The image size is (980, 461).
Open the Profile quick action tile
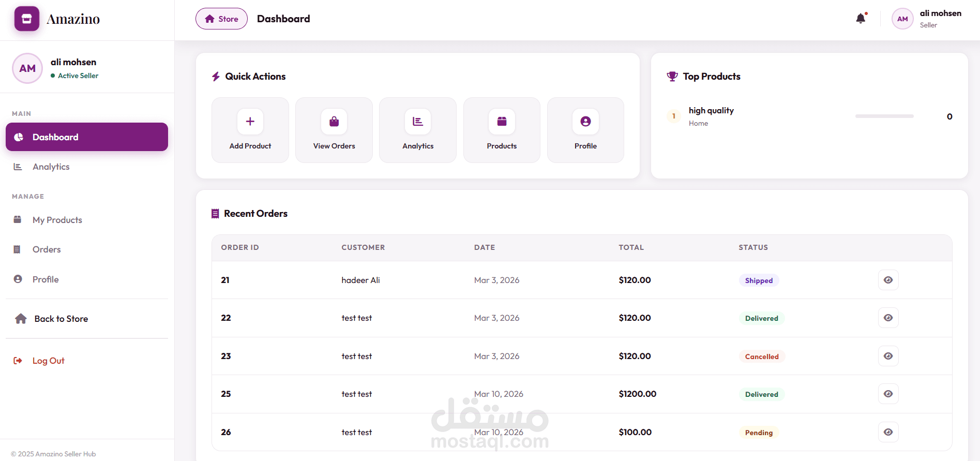tap(585, 130)
